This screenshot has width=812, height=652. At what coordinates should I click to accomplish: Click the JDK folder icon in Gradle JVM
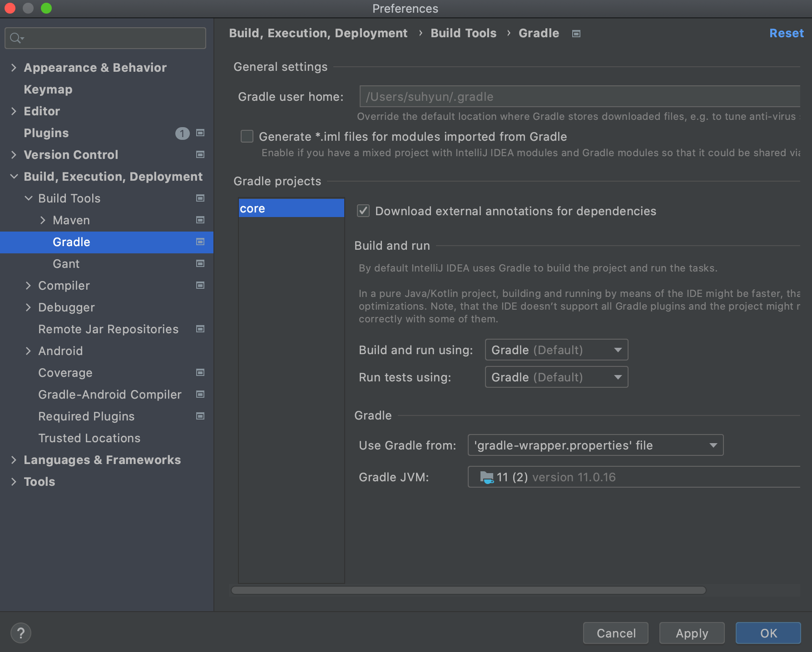[x=487, y=477]
